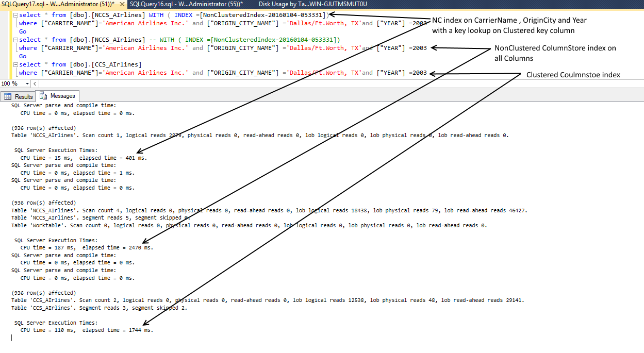Collapse the second select with commented INDEX hint
The image size is (644, 353).
(x=16, y=40)
